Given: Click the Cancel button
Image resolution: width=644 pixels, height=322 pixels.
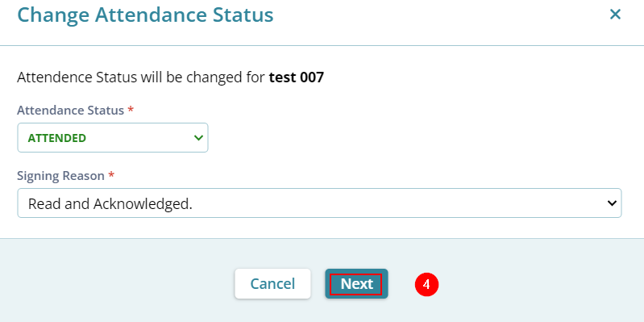Looking at the screenshot, I should click(272, 284).
